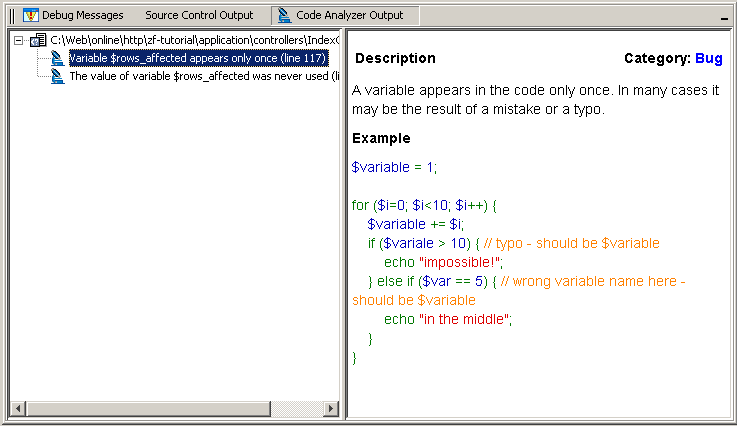Minimize the output panel using dash button
The image size is (737, 426).
(723, 18)
